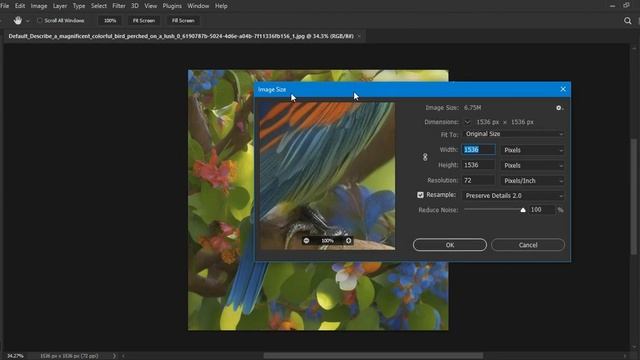Image resolution: width=640 pixels, height=360 pixels.
Task: Click the horizontal scrollbar at bottom
Action: click(x=373, y=356)
